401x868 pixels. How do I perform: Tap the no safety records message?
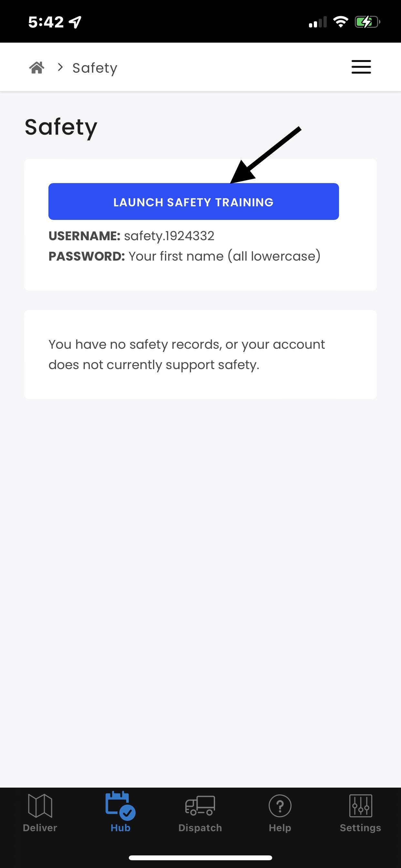tap(187, 355)
